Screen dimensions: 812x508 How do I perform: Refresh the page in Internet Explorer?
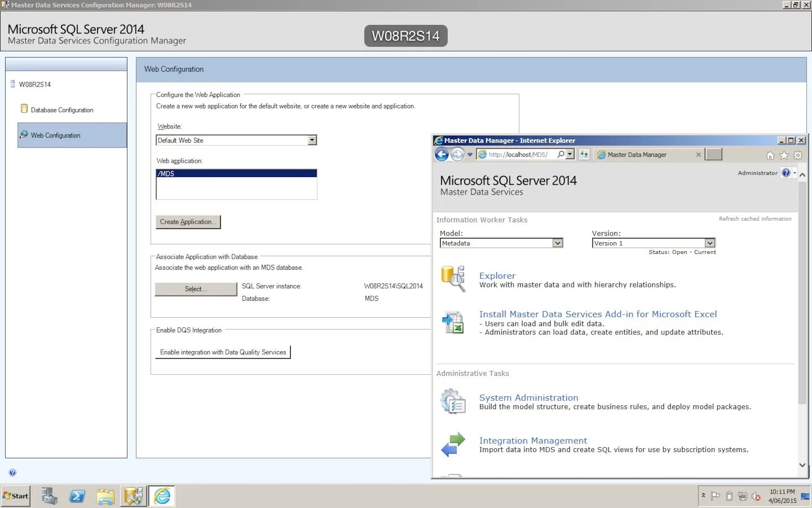tap(584, 154)
